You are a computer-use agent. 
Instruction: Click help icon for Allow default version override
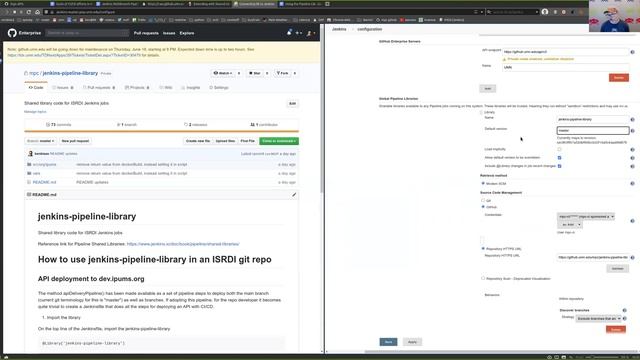[632, 158]
